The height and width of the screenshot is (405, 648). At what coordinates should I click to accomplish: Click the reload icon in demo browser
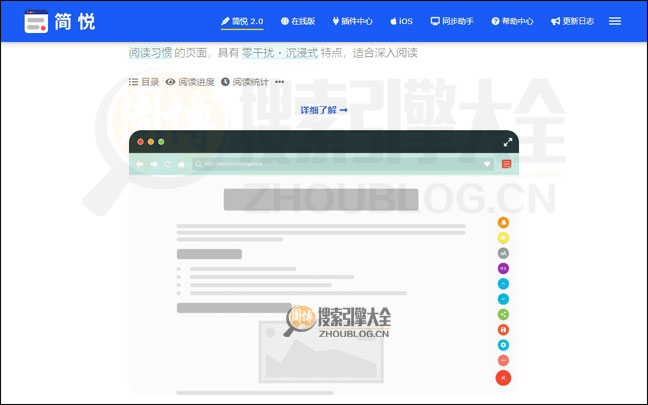(168, 164)
